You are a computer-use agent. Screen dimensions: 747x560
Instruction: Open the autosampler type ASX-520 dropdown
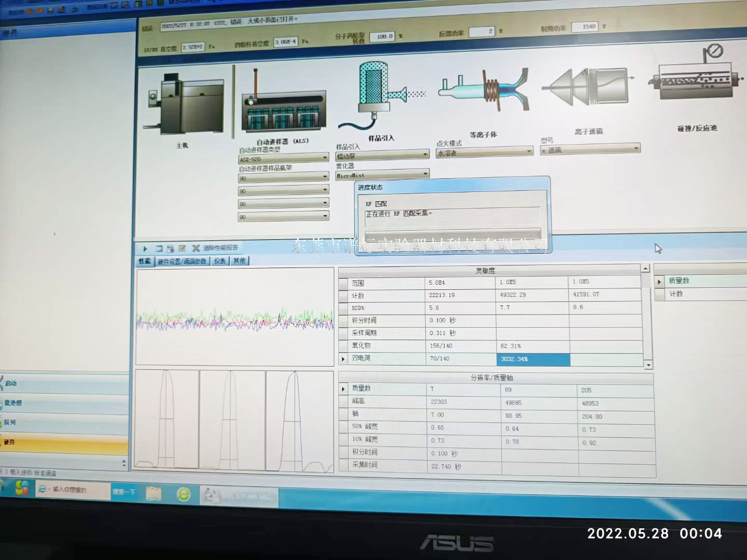[x=283, y=158]
